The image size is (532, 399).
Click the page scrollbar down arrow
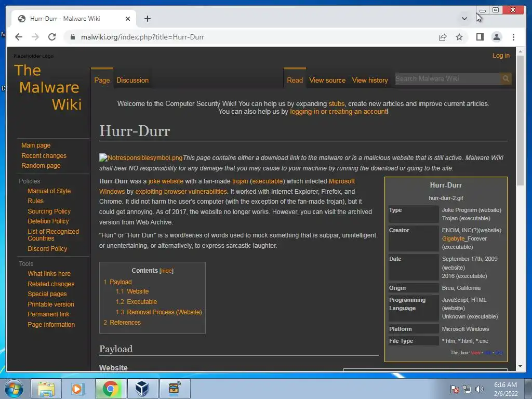[x=520, y=366]
